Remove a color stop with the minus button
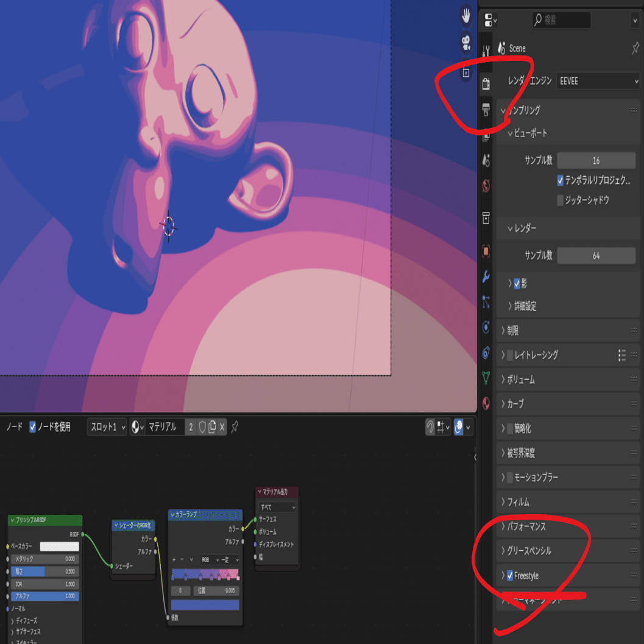This screenshot has height=644, width=644. coord(182,559)
